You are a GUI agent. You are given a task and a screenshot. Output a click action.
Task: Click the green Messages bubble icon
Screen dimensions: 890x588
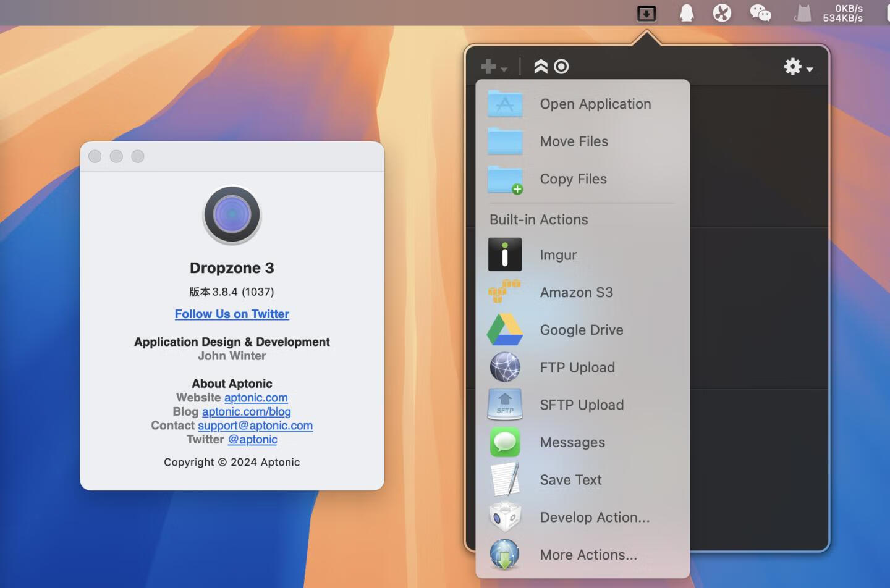505,442
